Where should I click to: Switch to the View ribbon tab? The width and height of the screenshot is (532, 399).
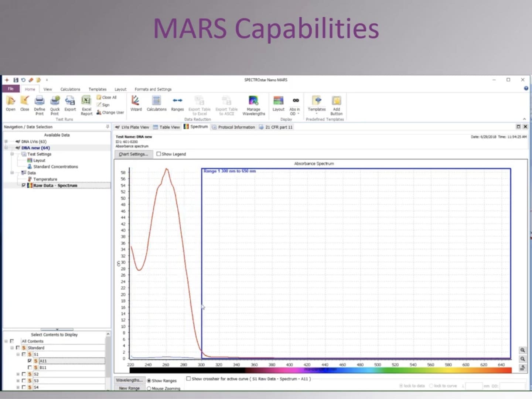tap(48, 89)
